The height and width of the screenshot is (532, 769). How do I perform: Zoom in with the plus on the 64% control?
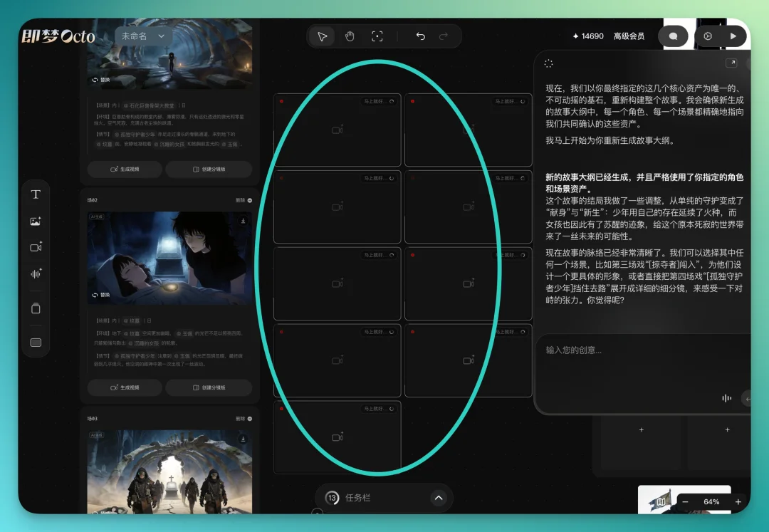pos(738,502)
